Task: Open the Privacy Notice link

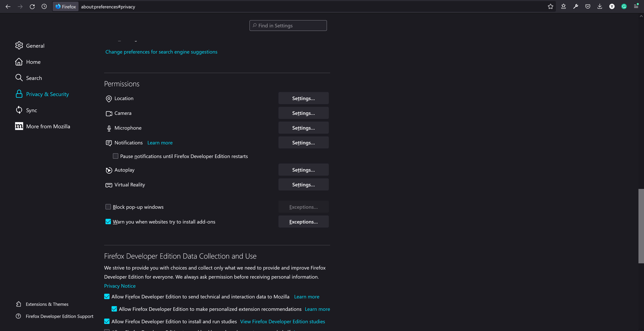Action: (x=120, y=286)
